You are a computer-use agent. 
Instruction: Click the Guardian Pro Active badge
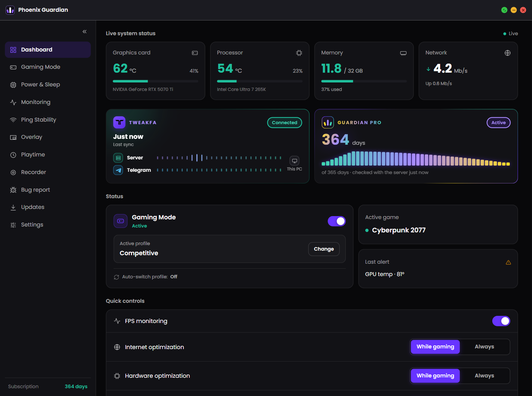(498, 123)
